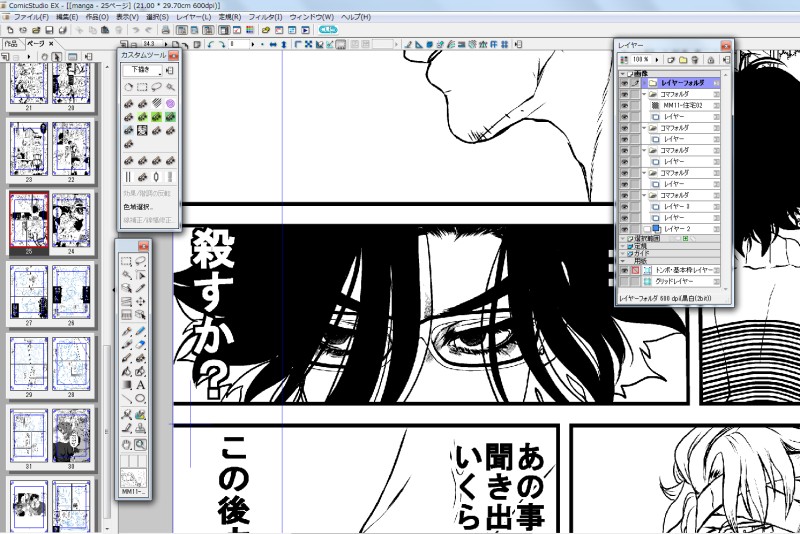Collapse the last コマフォルダ above レイヤー 3
This screenshot has height=534, width=800.
pos(644,195)
